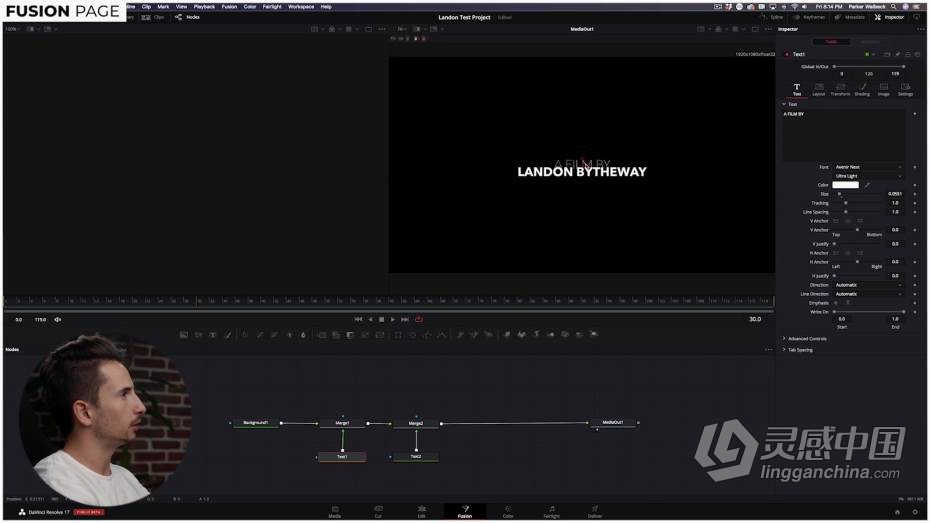The width and height of the screenshot is (930, 523).
Task: Click the white text Color swatch
Action: (845, 185)
